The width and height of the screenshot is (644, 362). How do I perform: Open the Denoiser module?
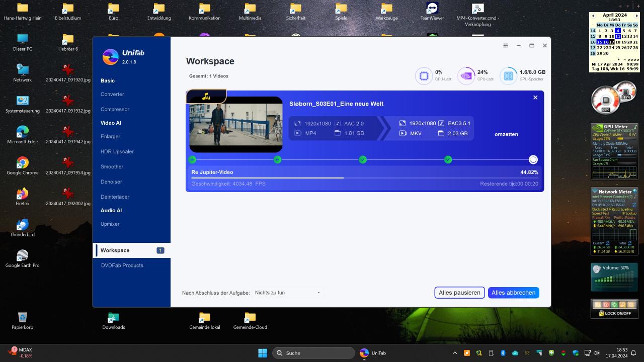coord(111,182)
